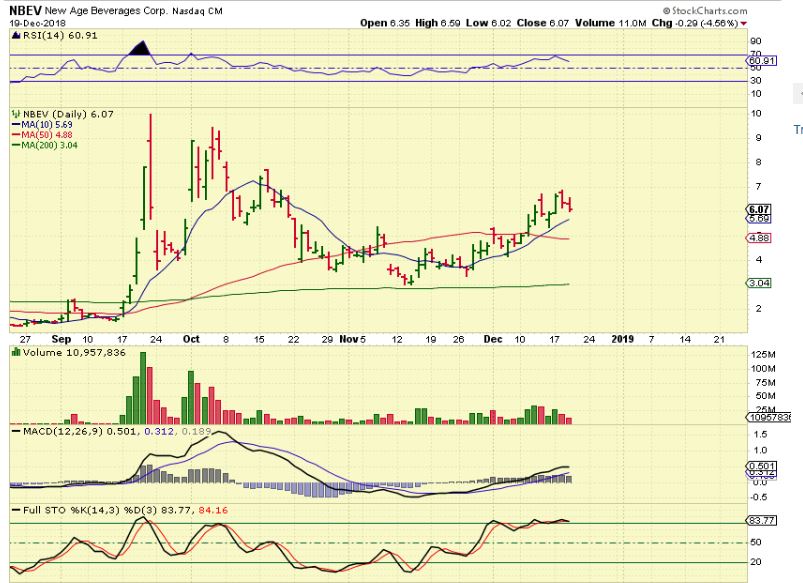Click the Full STO legend line marker

pyautogui.click(x=13, y=511)
